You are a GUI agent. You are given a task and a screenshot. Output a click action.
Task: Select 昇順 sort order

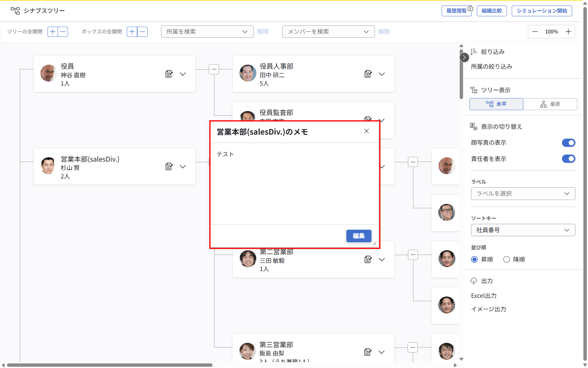474,259
